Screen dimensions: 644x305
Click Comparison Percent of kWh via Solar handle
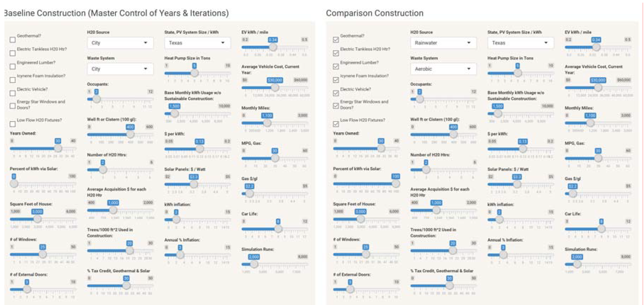tap(396, 184)
